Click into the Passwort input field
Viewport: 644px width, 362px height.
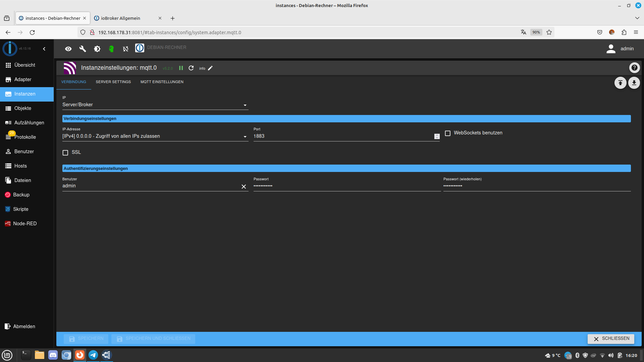346,186
